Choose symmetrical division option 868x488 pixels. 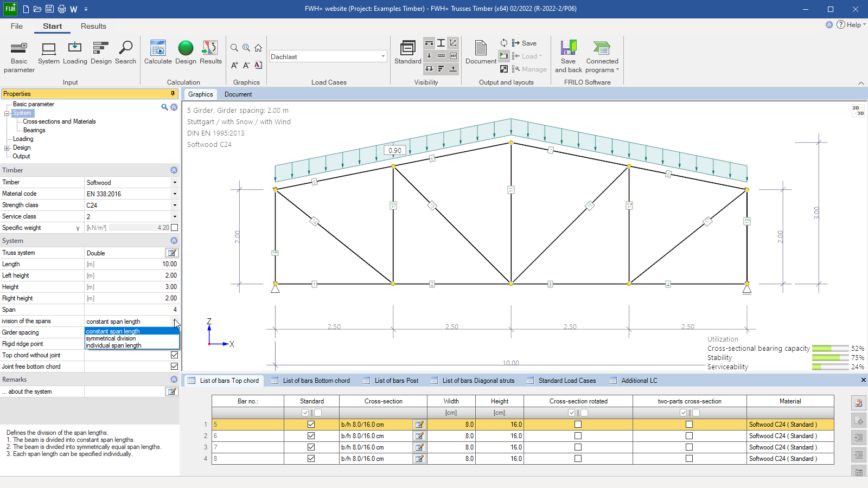111,338
